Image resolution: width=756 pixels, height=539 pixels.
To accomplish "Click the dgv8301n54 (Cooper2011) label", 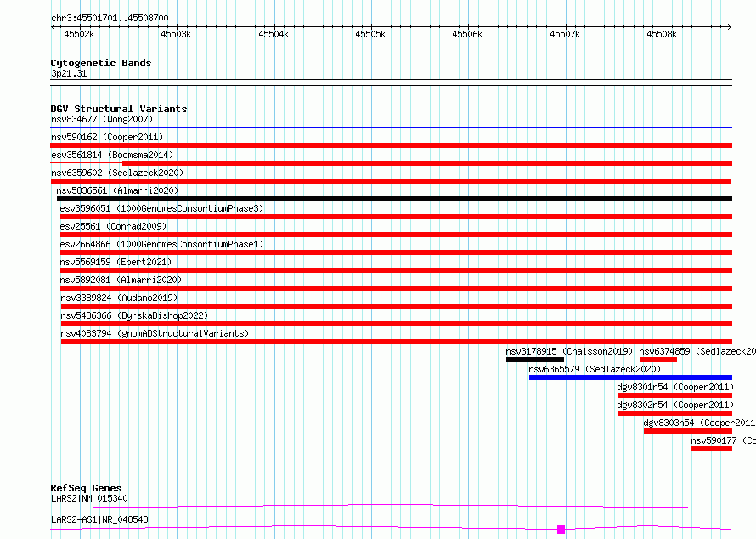I will point(675,387).
